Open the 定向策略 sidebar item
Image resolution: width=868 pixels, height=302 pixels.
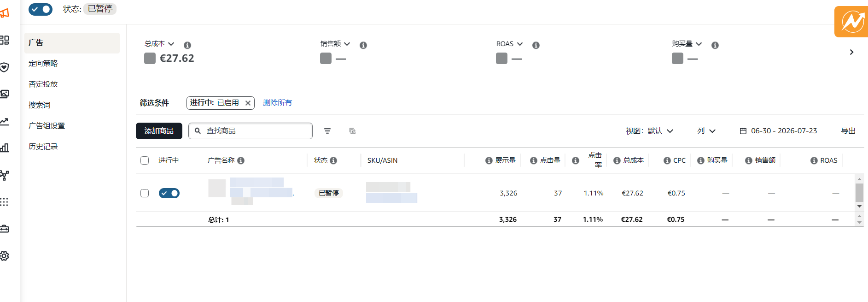(43, 64)
